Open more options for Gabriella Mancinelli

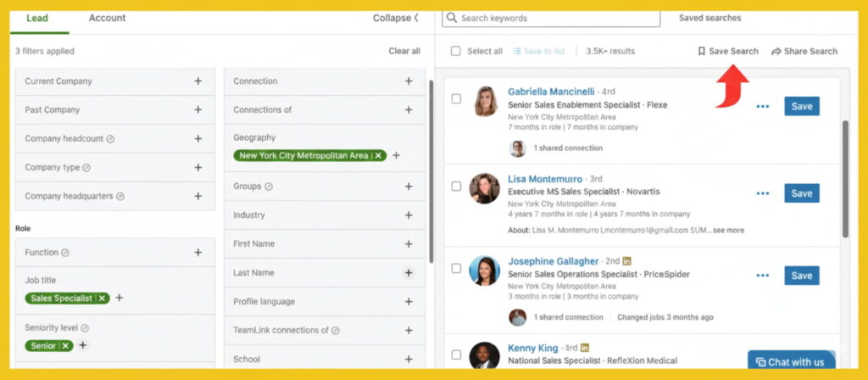coord(762,107)
